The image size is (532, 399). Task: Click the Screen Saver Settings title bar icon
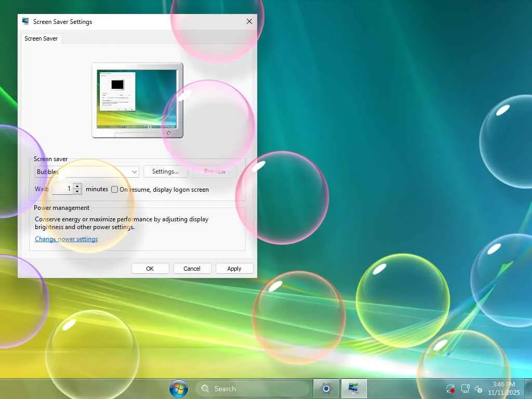[x=25, y=21]
